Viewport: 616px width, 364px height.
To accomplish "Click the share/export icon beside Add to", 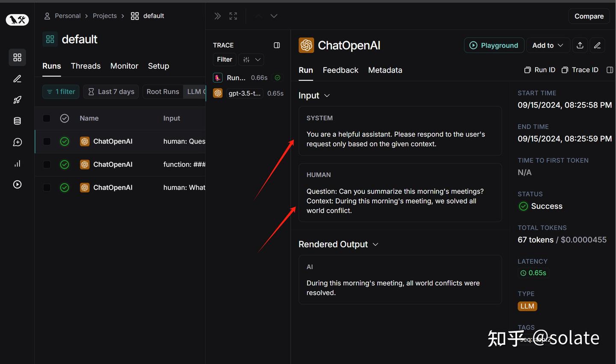I will 580,45.
